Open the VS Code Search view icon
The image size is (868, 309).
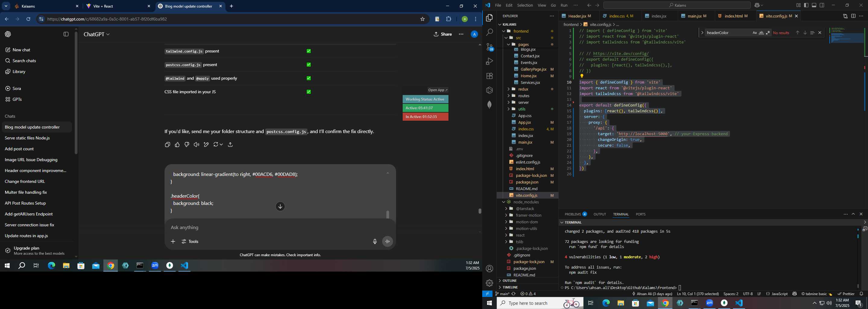click(489, 32)
